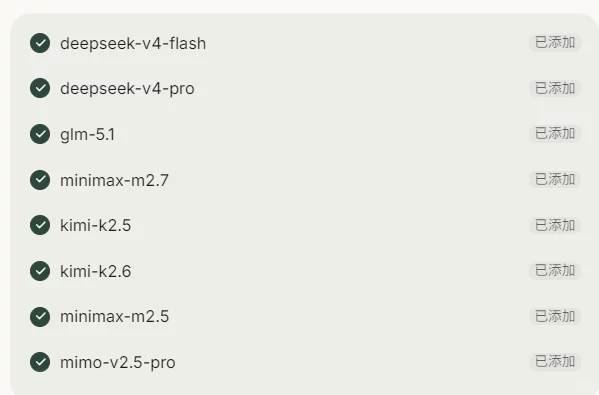Screen dimensions: 599x395
Task: Click the 已添加 badge for deepseek-v4-pro
Action: 555,88
